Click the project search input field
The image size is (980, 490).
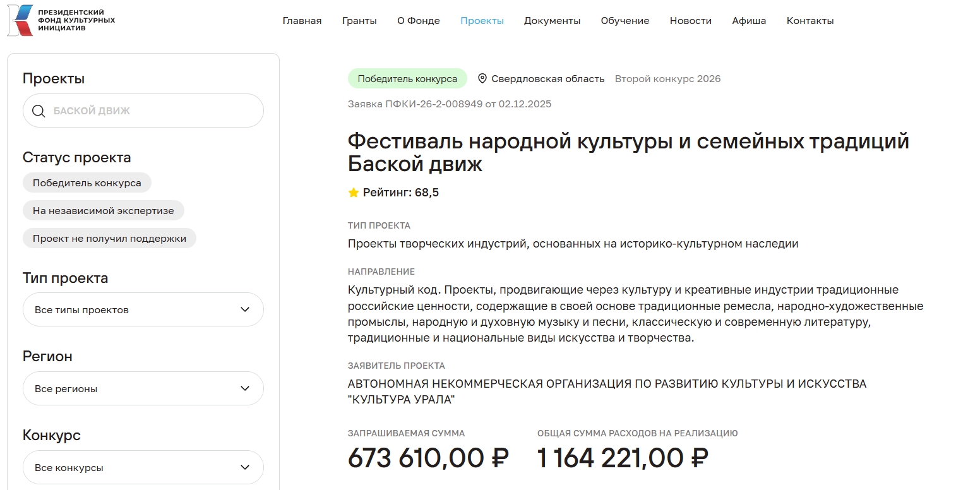coord(152,111)
